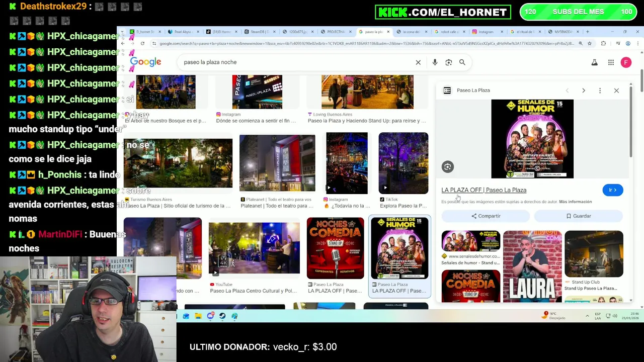The width and height of the screenshot is (644, 362).
Task: Open the page zoom indicator in address bar
Action: click(x=581, y=44)
